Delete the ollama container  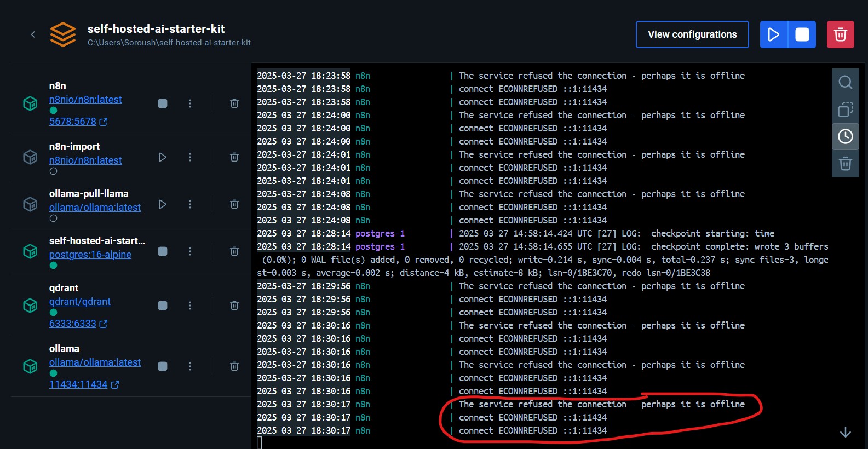tap(234, 366)
